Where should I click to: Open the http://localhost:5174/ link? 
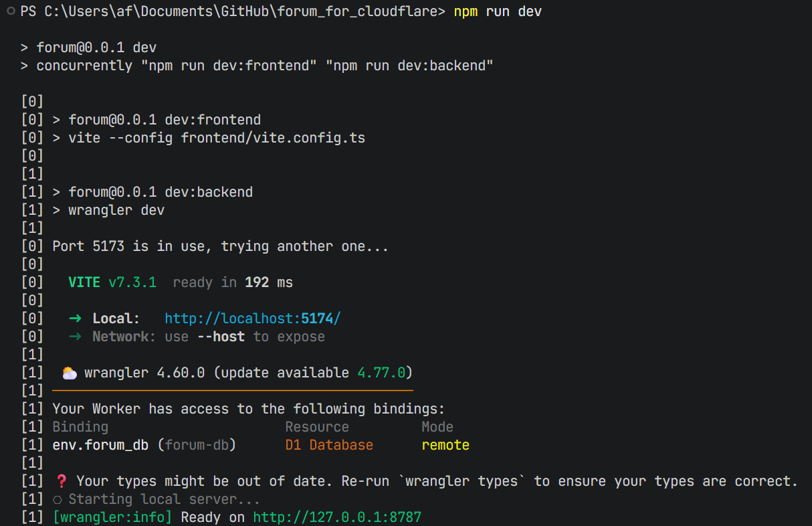click(257, 319)
